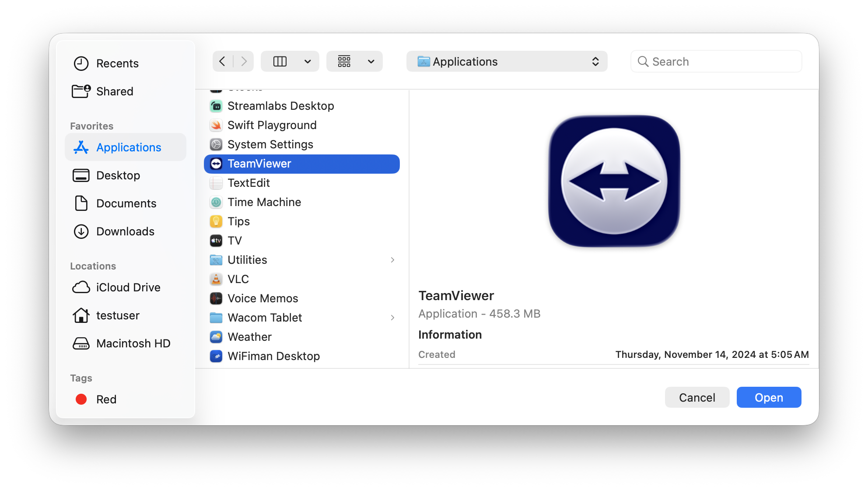Select Recents in the sidebar
868x490 pixels.
pyautogui.click(x=126, y=63)
